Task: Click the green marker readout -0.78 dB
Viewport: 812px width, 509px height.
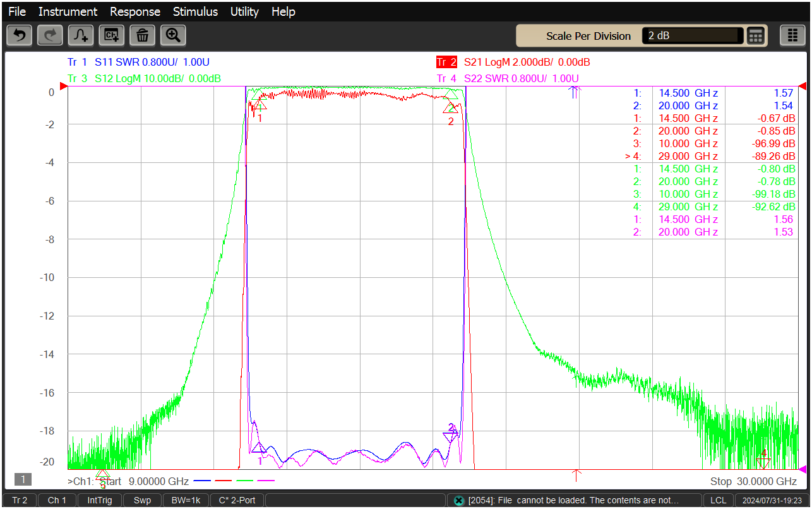Action: point(777,181)
